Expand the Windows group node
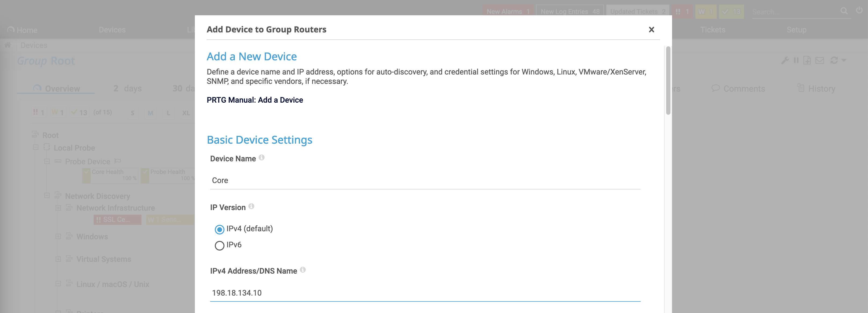The width and height of the screenshot is (868, 313). [58, 237]
